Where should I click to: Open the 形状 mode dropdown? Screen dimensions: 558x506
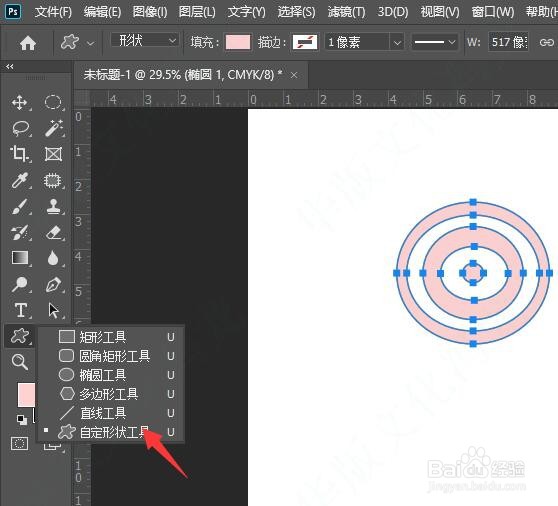point(144,41)
